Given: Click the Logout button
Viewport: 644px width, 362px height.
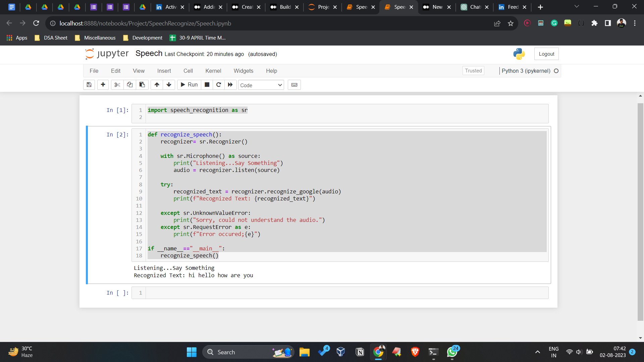Looking at the screenshot, I should tap(546, 54).
